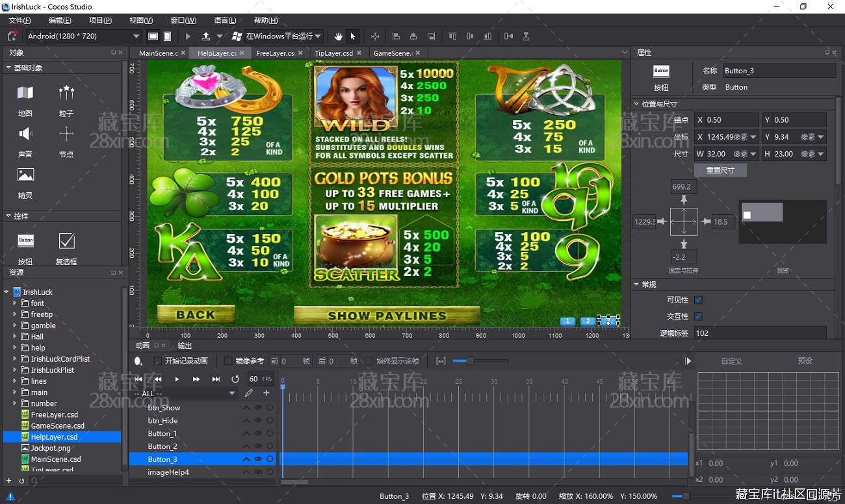Toggle the interactivity checkbox in properties
The height and width of the screenshot is (504, 845).
[x=698, y=316]
